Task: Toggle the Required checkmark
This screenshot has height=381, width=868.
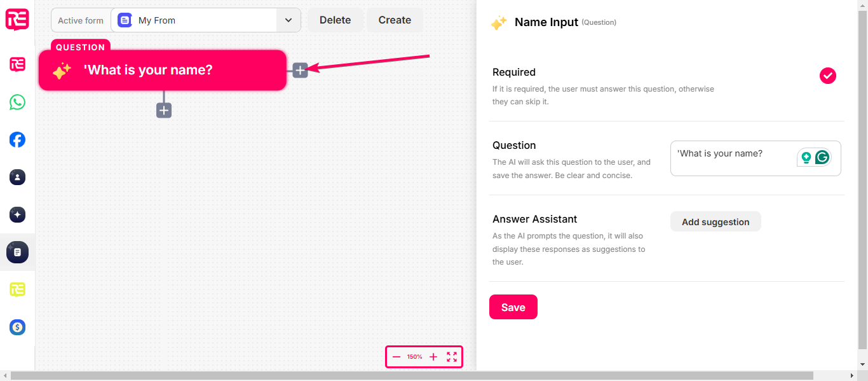Action: pyautogui.click(x=828, y=76)
